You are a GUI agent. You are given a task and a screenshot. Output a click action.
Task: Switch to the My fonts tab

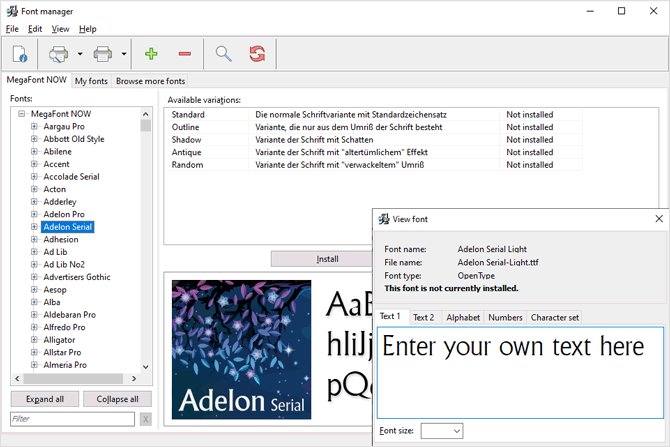91,81
